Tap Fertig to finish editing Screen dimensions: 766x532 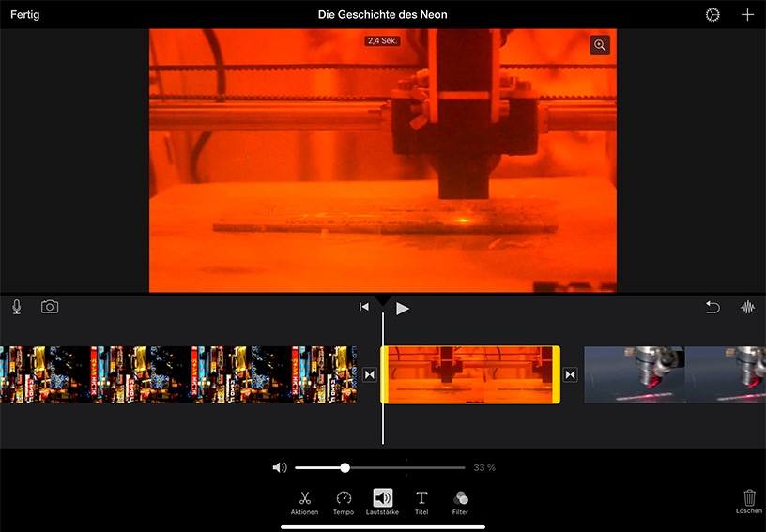(25, 15)
